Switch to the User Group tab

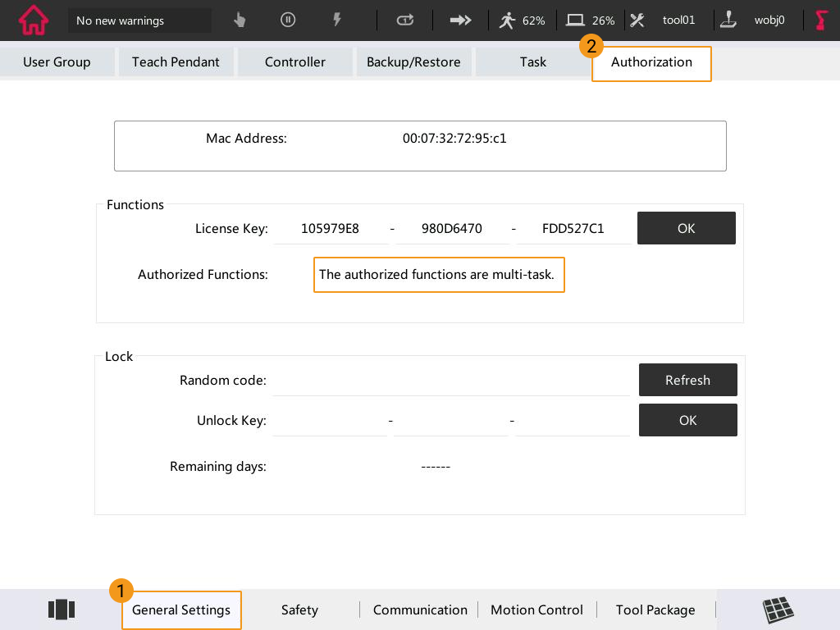point(57,62)
